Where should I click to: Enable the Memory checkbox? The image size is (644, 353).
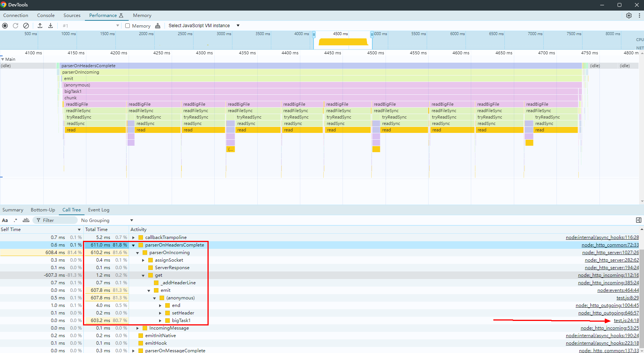click(x=128, y=25)
